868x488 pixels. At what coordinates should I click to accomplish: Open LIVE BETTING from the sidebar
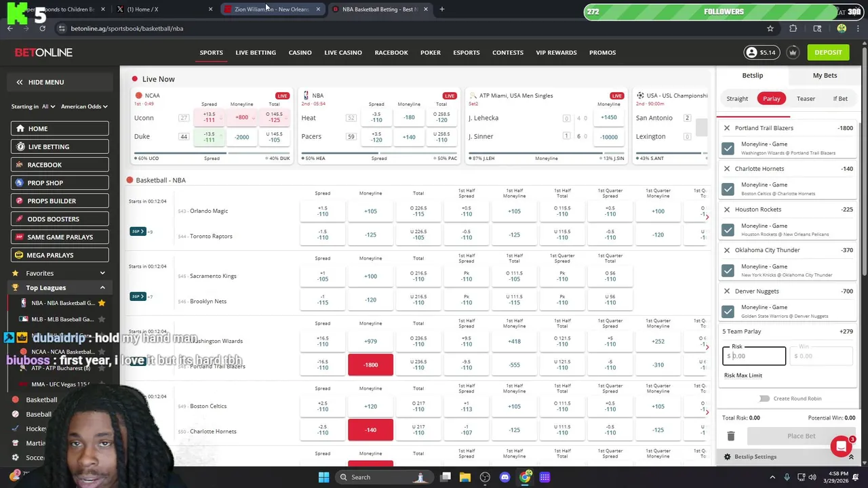coord(60,146)
